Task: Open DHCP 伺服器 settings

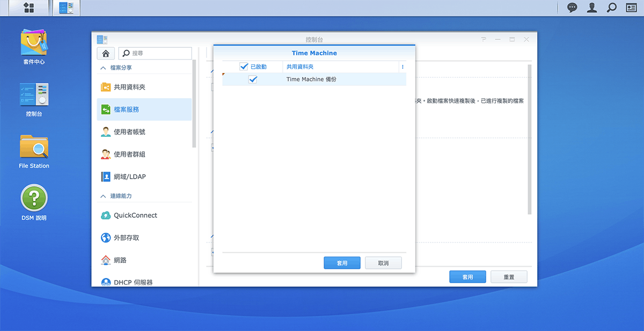Action: tap(144, 282)
